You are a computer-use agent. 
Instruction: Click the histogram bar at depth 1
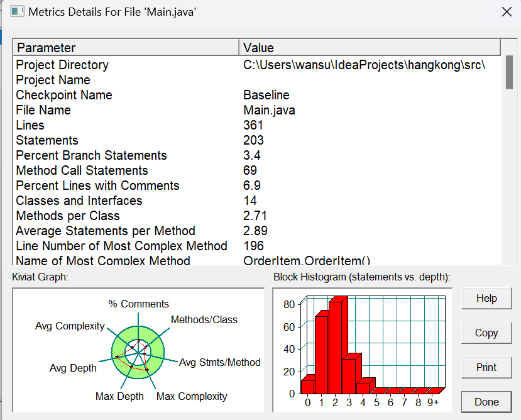point(322,354)
